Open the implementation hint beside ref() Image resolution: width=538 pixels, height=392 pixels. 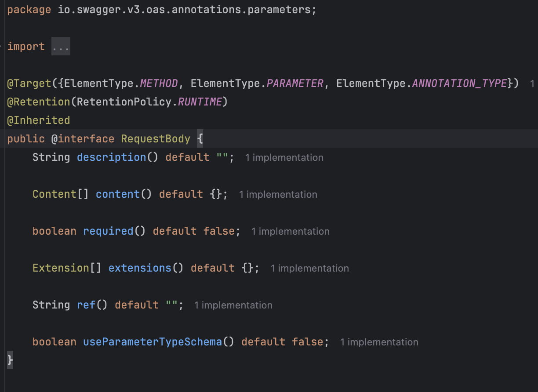[233, 305]
